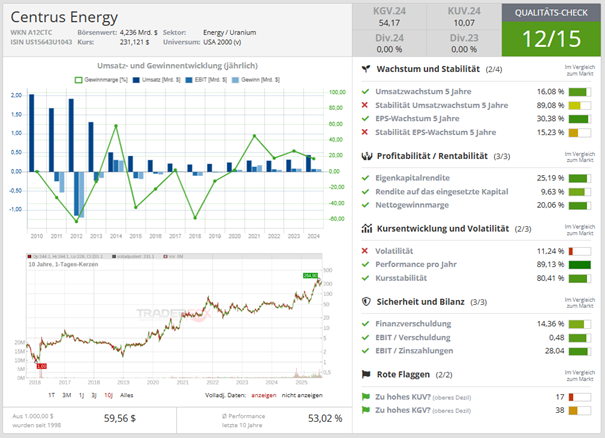Click the KUV.24 value tile
The height and width of the screenshot is (438, 605).
[x=464, y=17]
